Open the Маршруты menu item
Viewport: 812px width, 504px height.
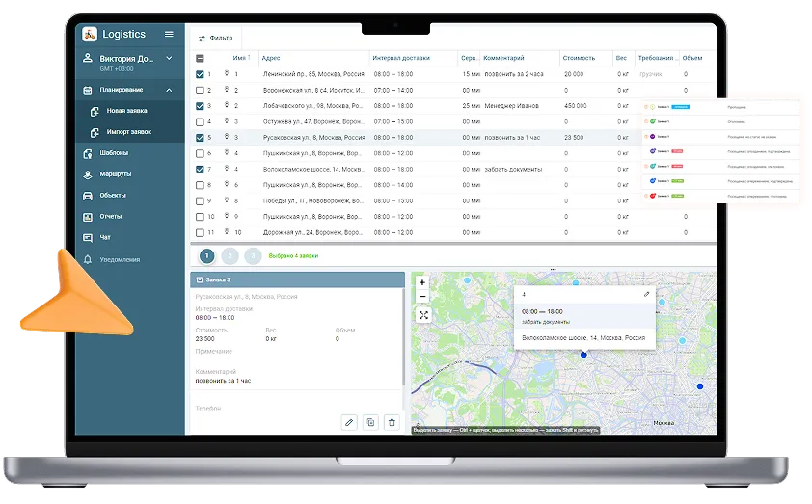(x=115, y=174)
